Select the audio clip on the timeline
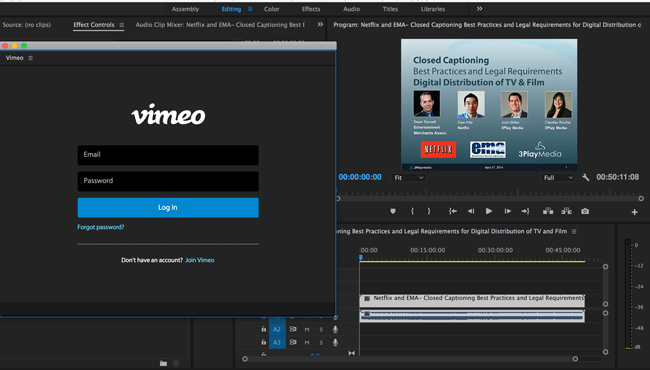 [x=472, y=317]
